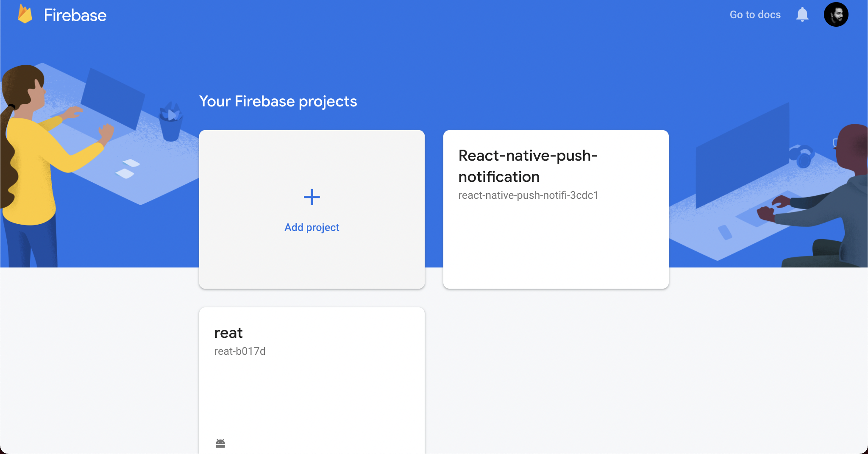The width and height of the screenshot is (868, 454).
Task: Click the Firebase wordmark text
Action: coord(75,15)
